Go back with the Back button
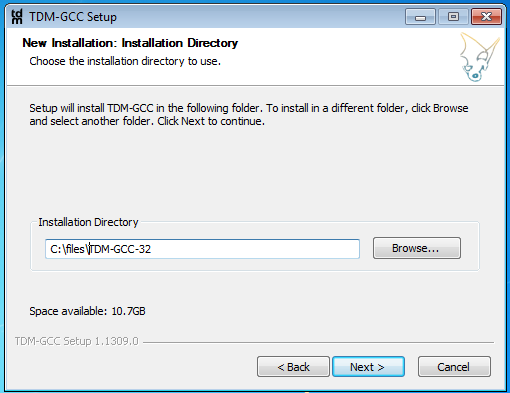Screen dimensions: 510x393 [x=293, y=367]
